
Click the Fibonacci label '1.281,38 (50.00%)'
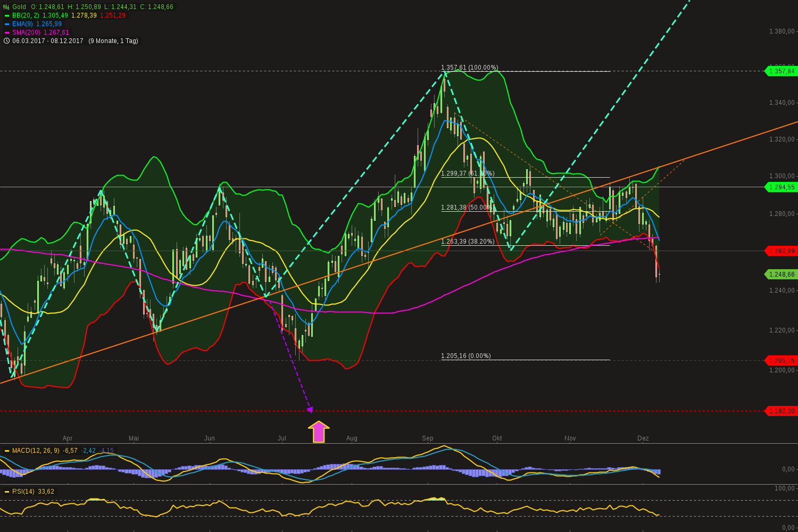tap(468, 207)
